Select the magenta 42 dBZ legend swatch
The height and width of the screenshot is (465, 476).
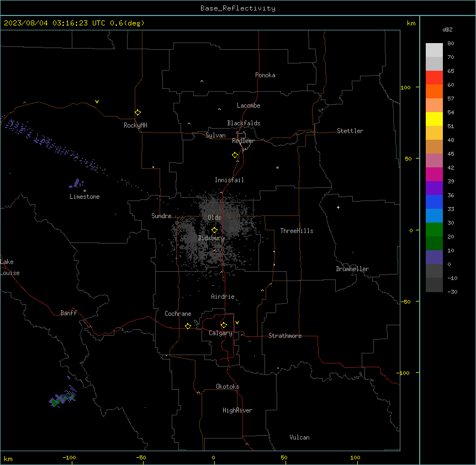click(x=434, y=174)
